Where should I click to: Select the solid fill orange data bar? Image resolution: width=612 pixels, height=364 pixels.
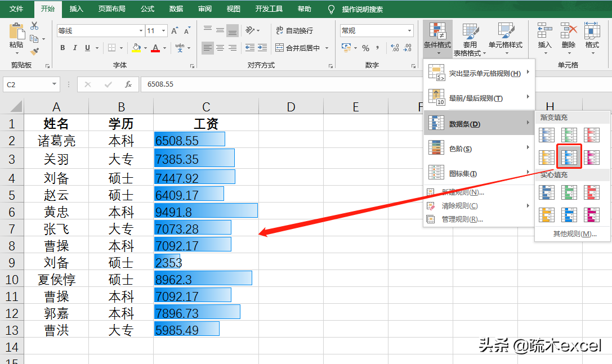[x=547, y=214]
